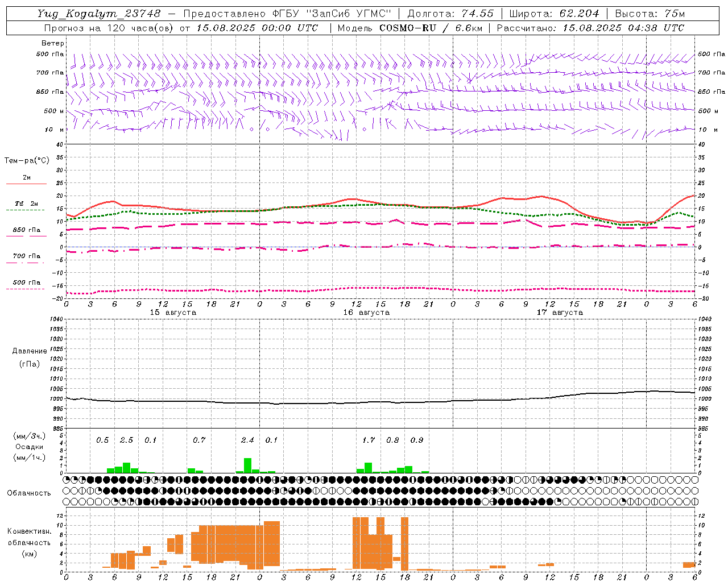This screenshot has width=728, height=582.
Task: Click the forecast start time 15.08.2025 00:00 UTC
Action: (x=257, y=28)
